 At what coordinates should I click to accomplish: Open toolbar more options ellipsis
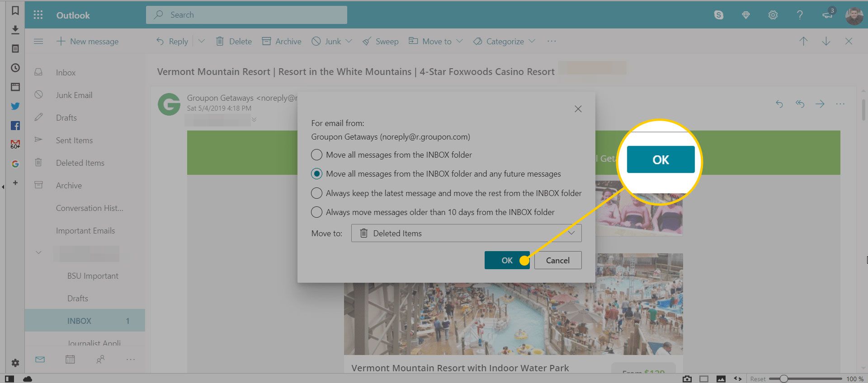552,41
